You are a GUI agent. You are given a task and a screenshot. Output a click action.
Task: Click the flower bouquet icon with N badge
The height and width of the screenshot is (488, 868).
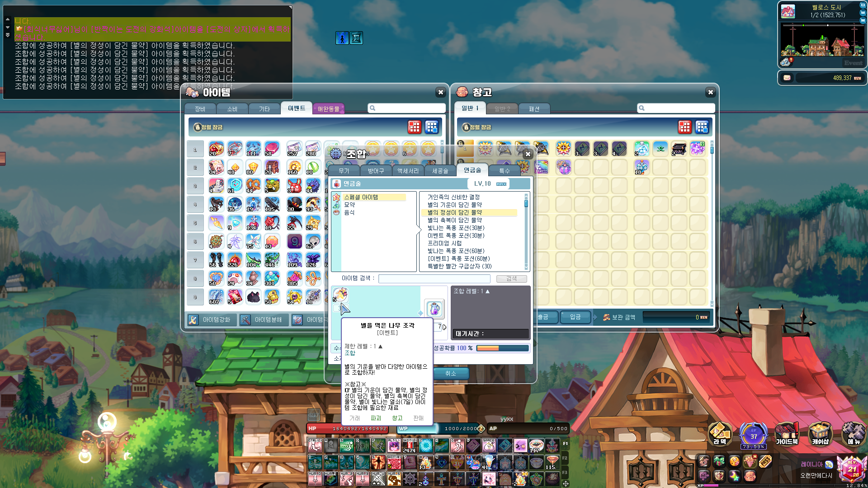pyautogui.click(x=750, y=461)
